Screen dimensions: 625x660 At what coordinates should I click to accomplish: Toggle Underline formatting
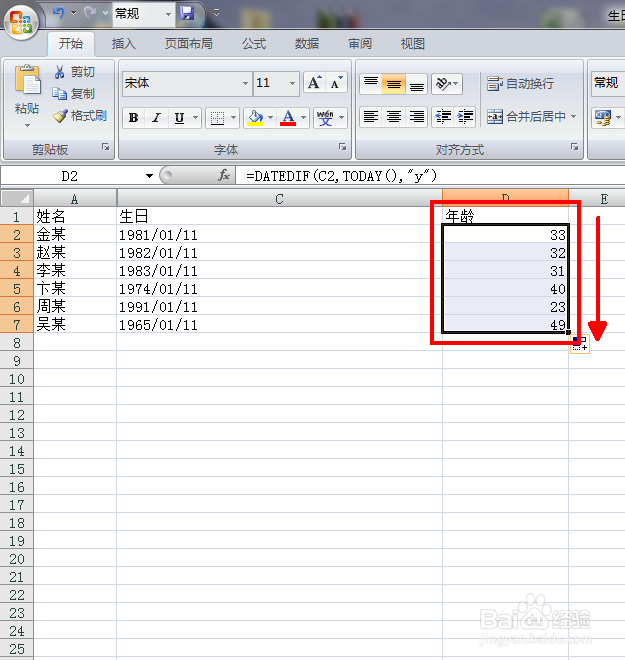[179, 118]
